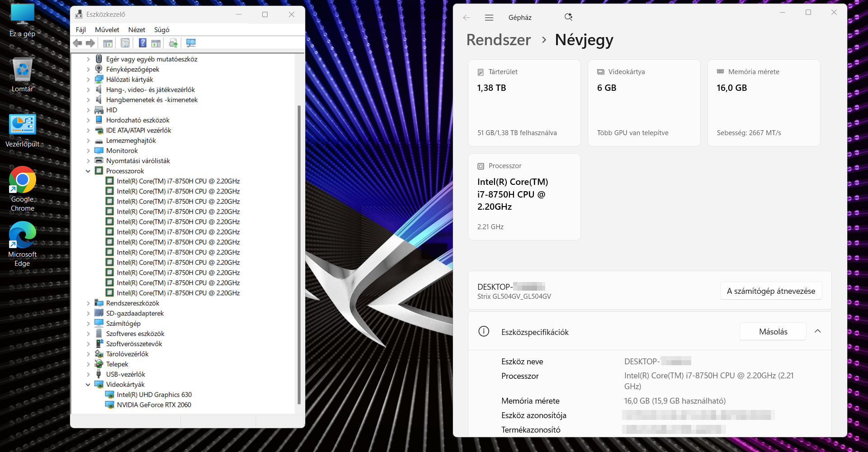The width and height of the screenshot is (868, 452).
Task: Select Hang-, video- és játékvezérlők row
Action: coord(151,89)
